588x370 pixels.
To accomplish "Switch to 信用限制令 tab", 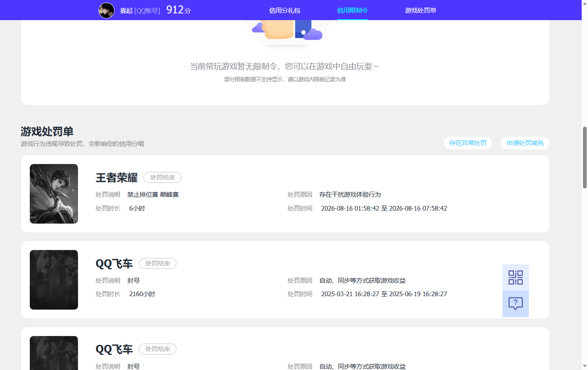I will point(353,10).
